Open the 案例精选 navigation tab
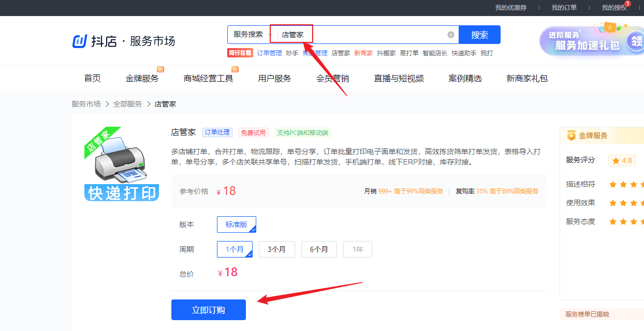Viewport: 644px width, 331px height. pyautogui.click(x=465, y=79)
